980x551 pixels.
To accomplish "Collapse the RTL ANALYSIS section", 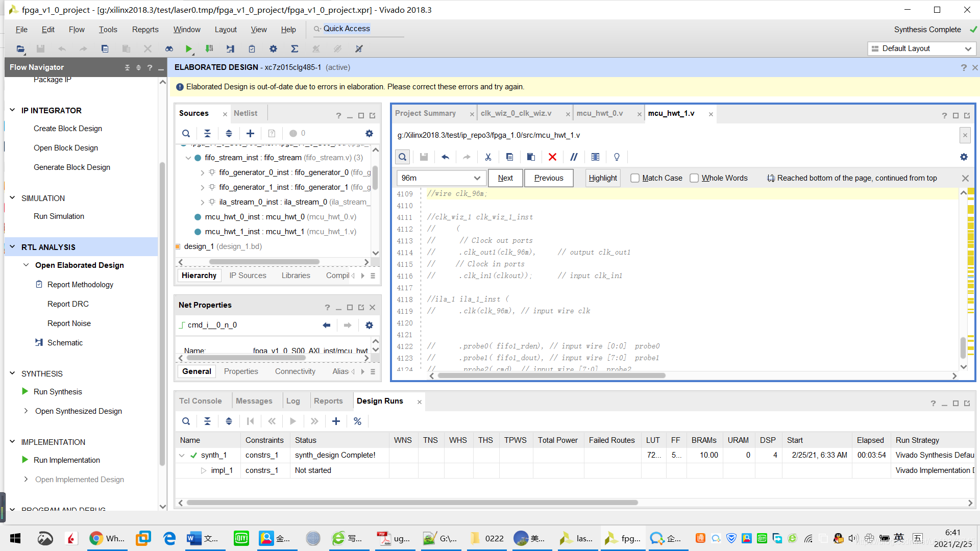I will pos(13,247).
